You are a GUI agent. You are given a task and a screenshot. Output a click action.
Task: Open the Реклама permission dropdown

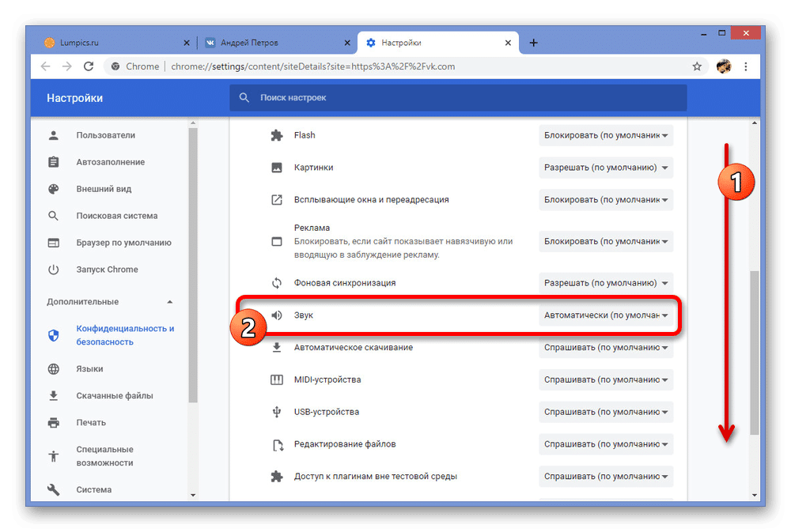pos(606,242)
